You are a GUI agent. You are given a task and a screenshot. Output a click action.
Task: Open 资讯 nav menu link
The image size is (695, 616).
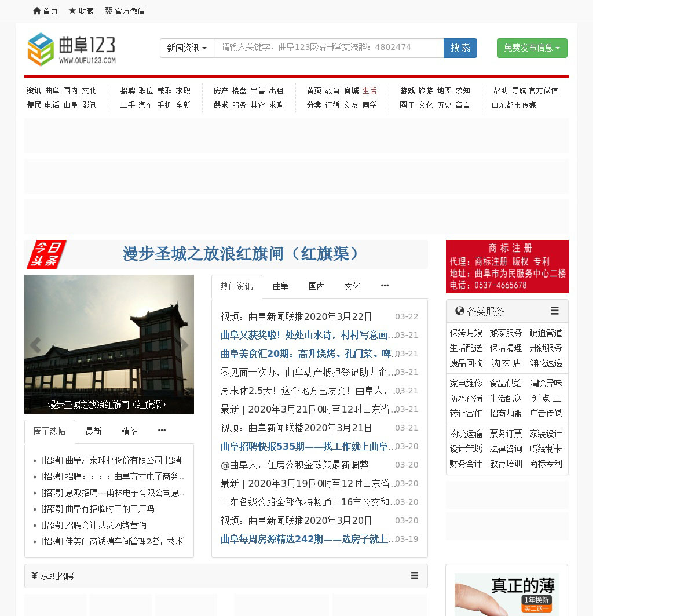[34, 90]
